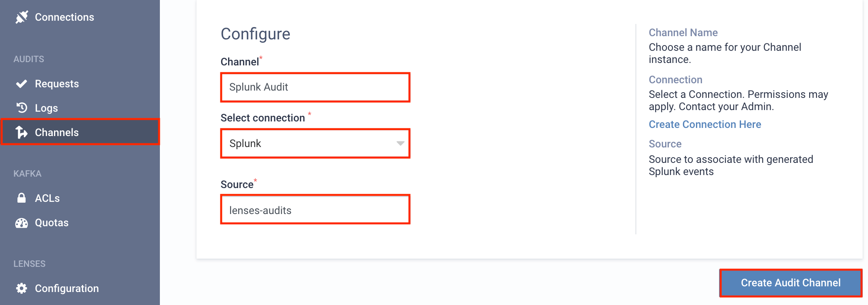
Task: Open the Select connection dropdown arrow
Action: [x=400, y=143]
